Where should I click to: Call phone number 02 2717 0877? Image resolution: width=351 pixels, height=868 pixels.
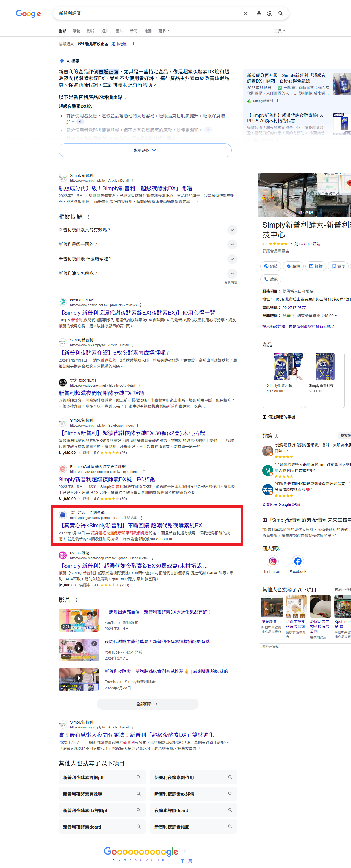tap(294, 308)
